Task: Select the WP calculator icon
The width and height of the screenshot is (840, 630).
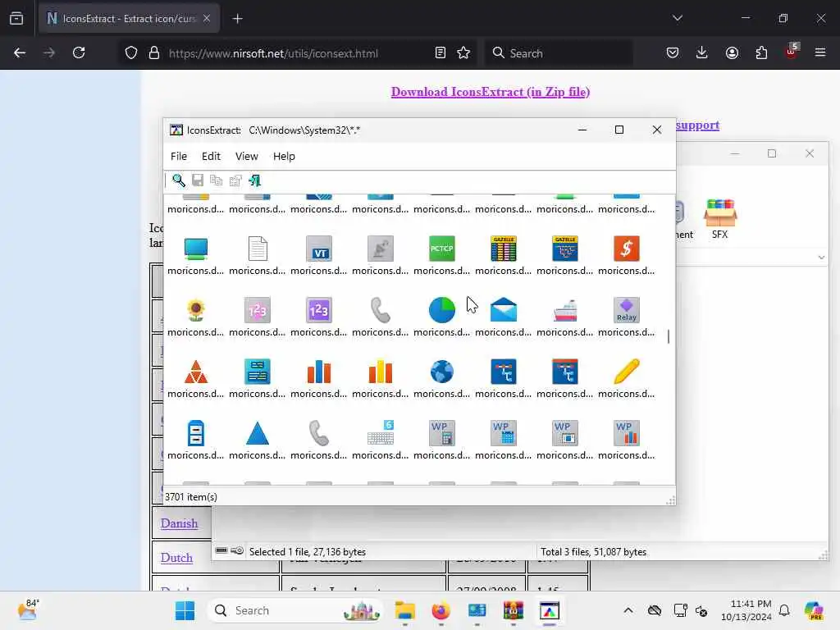Action: click(x=442, y=433)
